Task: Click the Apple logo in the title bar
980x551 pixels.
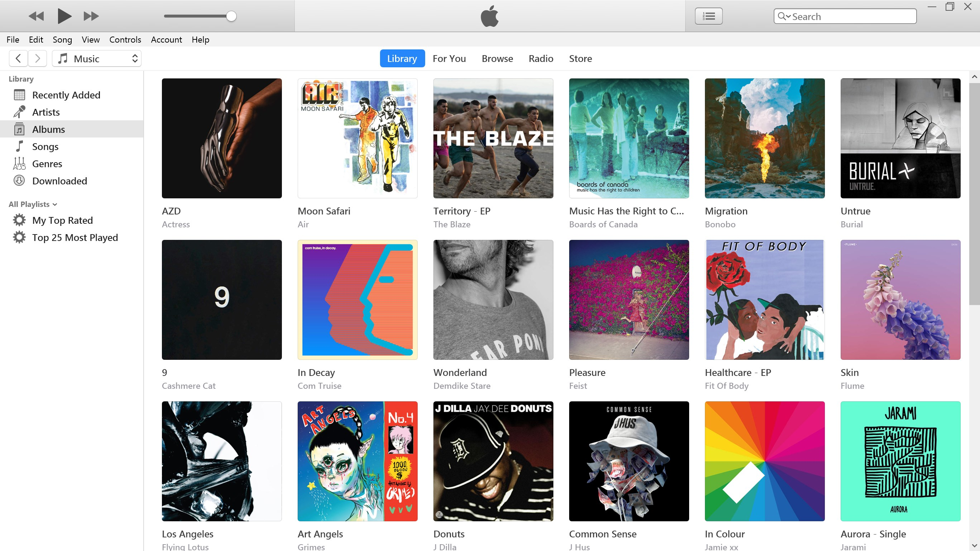Action: pyautogui.click(x=490, y=16)
